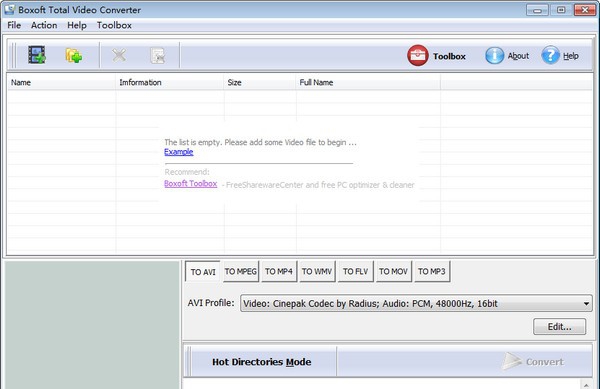Click the Clear List toolbar icon
Viewport: 600px width, 389px height.
tap(157, 56)
